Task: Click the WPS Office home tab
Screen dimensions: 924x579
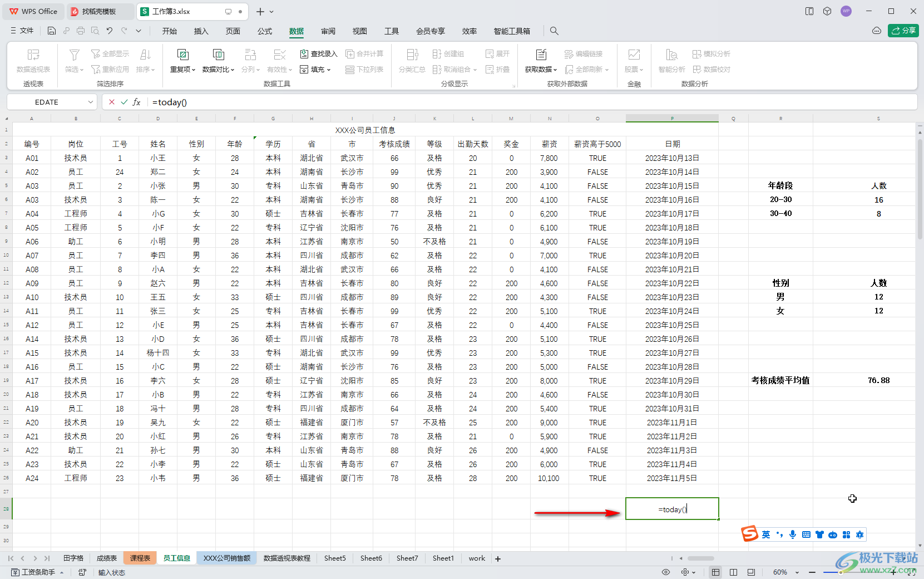Action: coord(33,12)
